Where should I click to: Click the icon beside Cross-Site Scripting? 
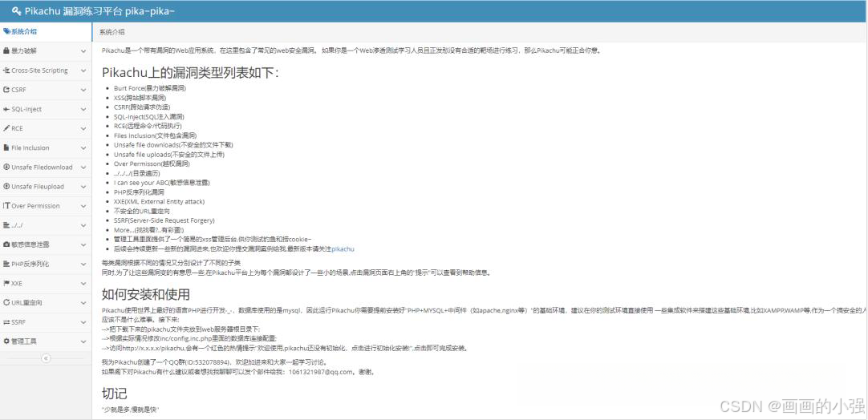coord(6,71)
